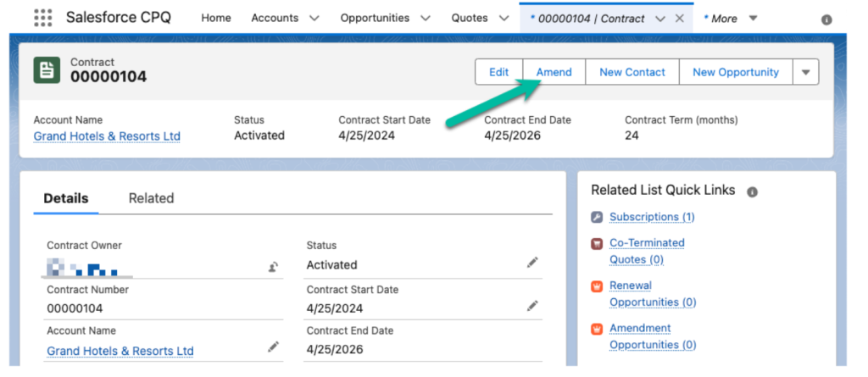Image resolution: width=868 pixels, height=377 pixels.
Task: Open the Amendment Opportunities (0) link
Action: [653, 336]
